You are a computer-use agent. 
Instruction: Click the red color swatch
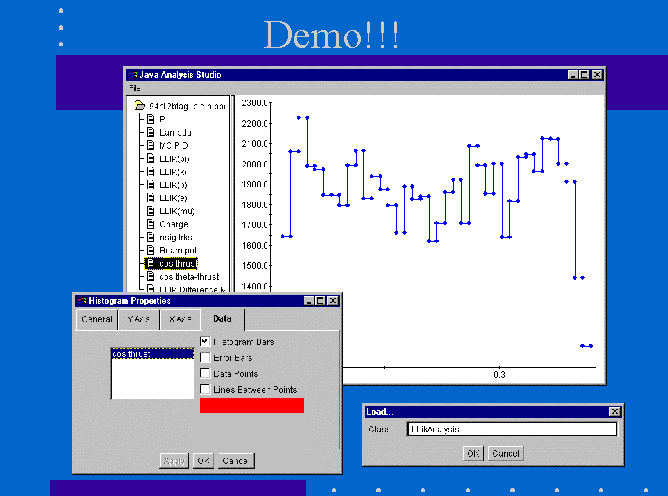pyautogui.click(x=251, y=405)
